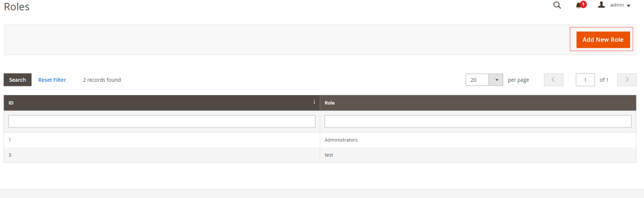The height and width of the screenshot is (198, 644).
Task: Focus the current page number field
Action: point(585,80)
